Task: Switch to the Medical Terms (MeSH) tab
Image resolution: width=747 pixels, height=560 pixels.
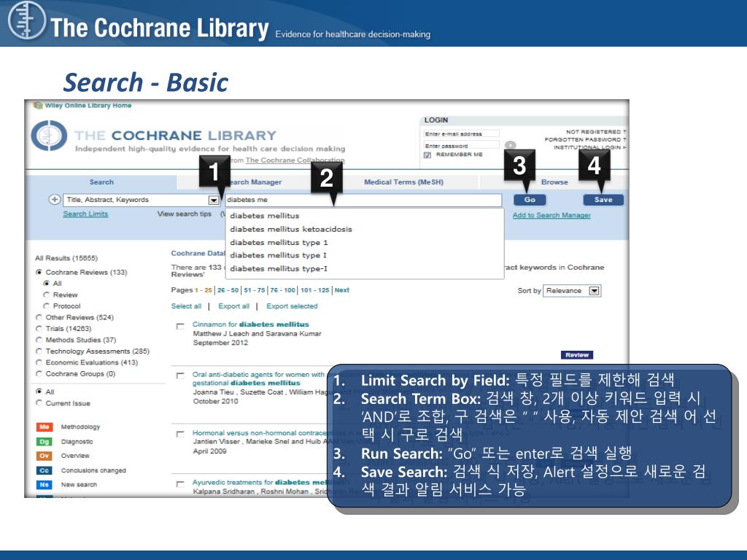Action: 403,182
